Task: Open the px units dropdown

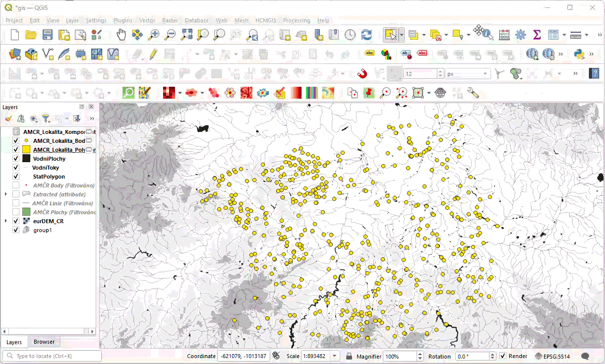Action: click(x=468, y=74)
